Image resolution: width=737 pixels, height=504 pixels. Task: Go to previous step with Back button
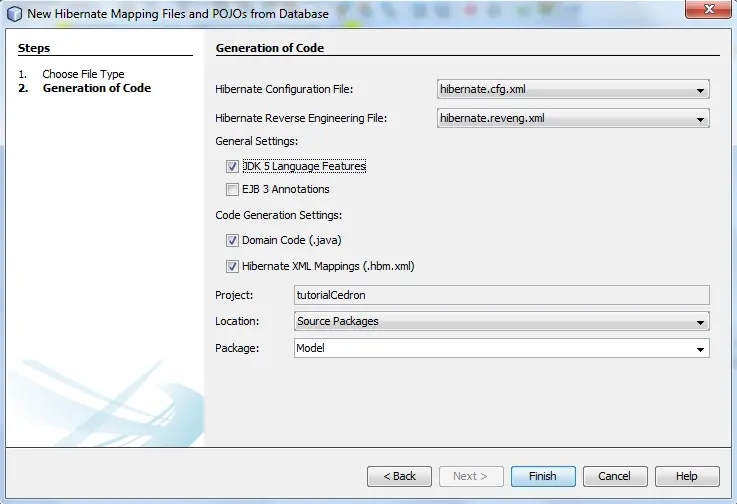399,476
